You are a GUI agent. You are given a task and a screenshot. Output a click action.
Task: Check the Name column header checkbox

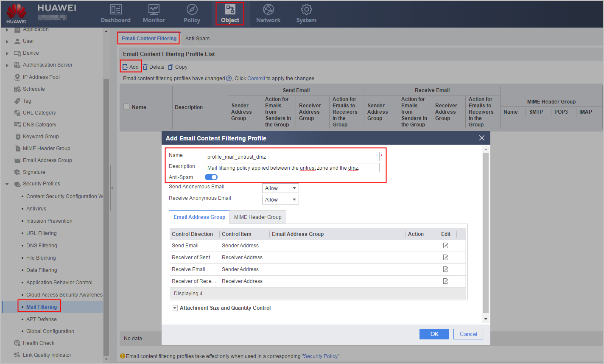pyautogui.click(x=126, y=107)
